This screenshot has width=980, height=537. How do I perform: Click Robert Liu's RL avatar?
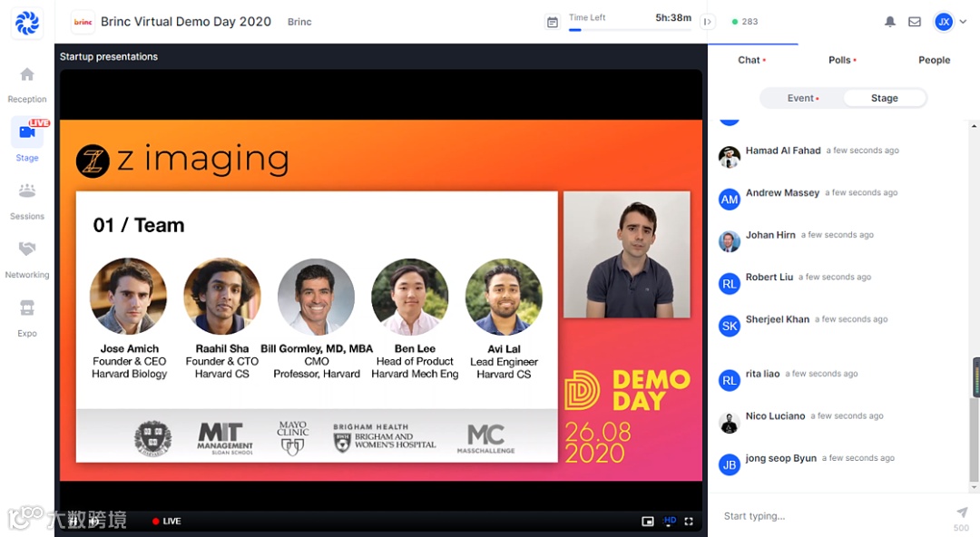tap(730, 284)
